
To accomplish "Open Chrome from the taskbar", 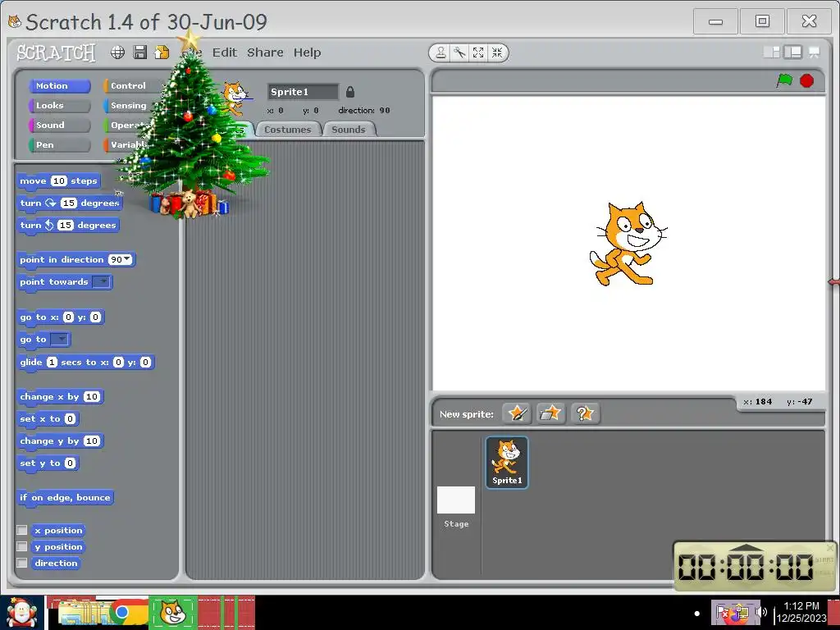I will point(123,612).
